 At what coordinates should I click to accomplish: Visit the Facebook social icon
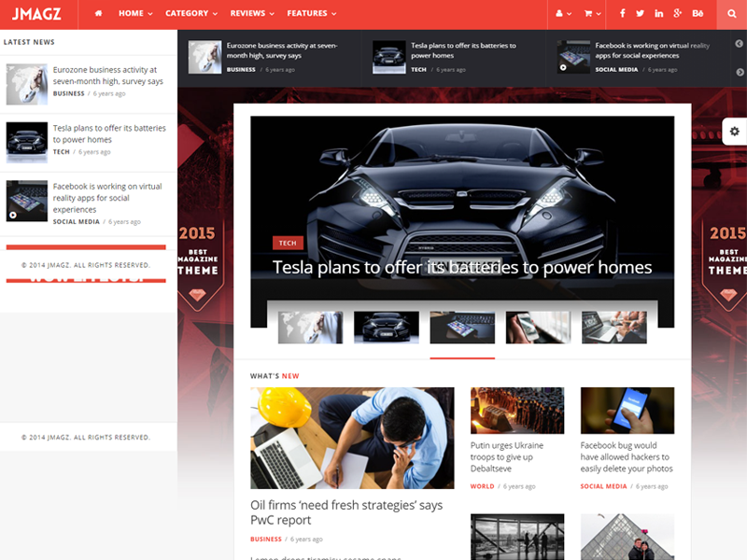622,13
